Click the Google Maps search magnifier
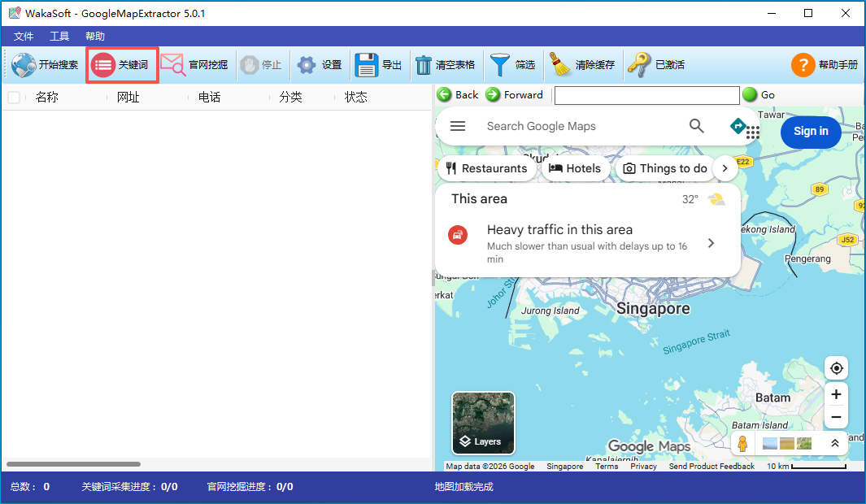The width and height of the screenshot is (866, 504). (x=696, y=127)
